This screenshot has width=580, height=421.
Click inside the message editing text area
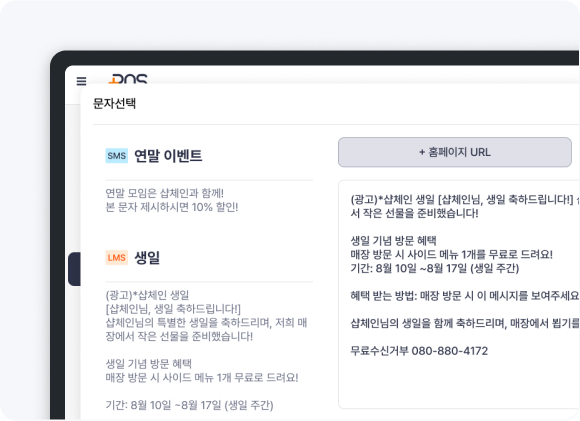(459, 294)
